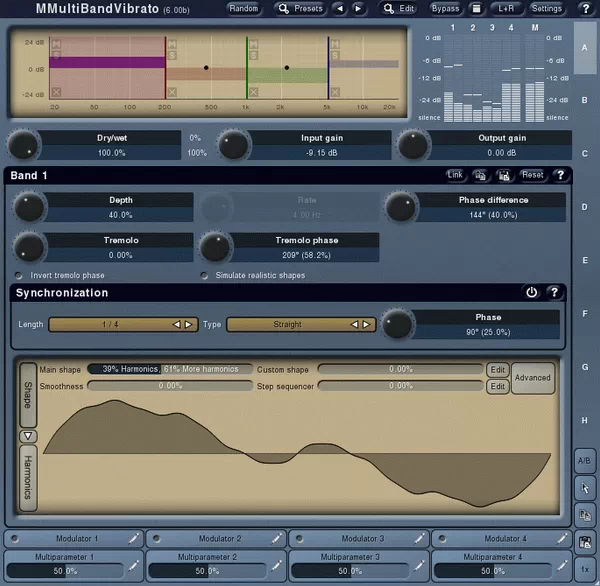
Task: Go to next preset arrow
Action: (358, 8)
